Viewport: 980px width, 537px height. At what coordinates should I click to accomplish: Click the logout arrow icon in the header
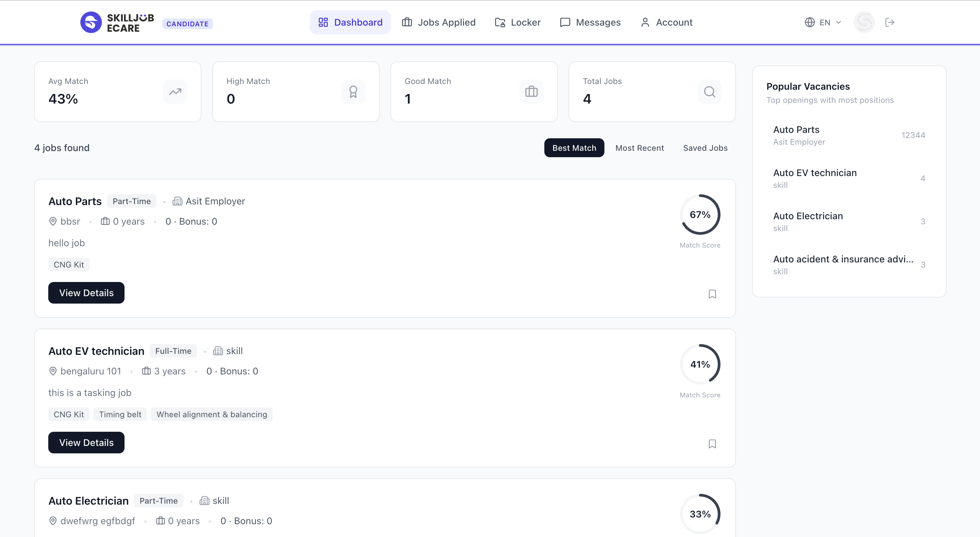pyautogui.click(x=890, y=22)
